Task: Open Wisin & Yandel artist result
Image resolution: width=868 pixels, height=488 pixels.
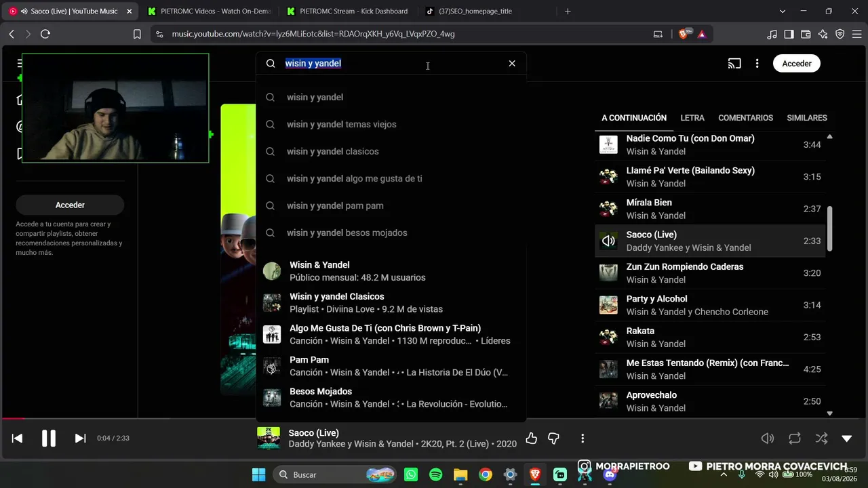Action: (x=391, y=271)
